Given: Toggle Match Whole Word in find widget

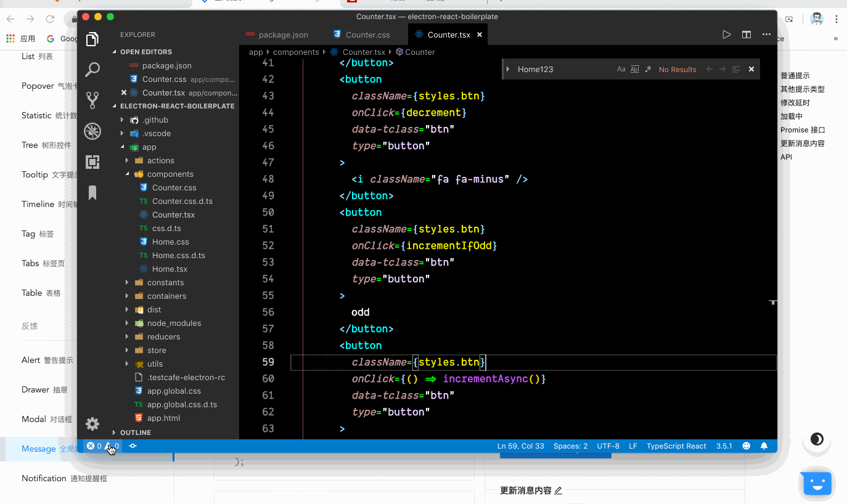Looking at the screenshot, I should (x=635, y=70).
